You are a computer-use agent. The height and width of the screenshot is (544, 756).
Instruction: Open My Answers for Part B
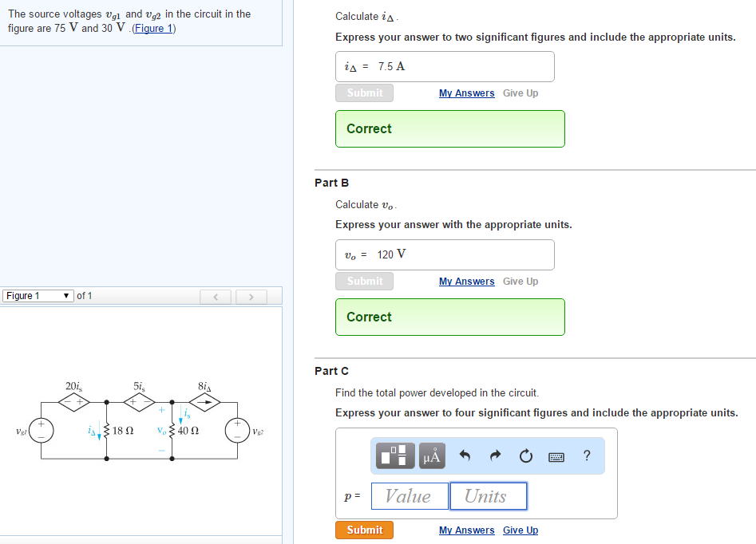tap(466, 281)
